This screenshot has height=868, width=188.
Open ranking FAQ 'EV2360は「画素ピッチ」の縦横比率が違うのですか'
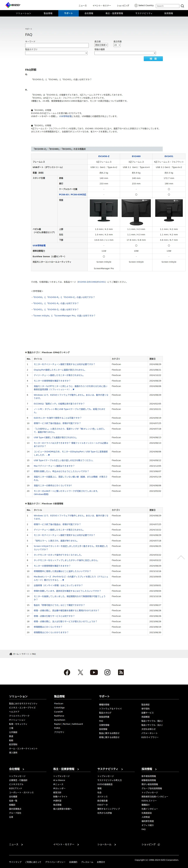(x=59, y=404)
